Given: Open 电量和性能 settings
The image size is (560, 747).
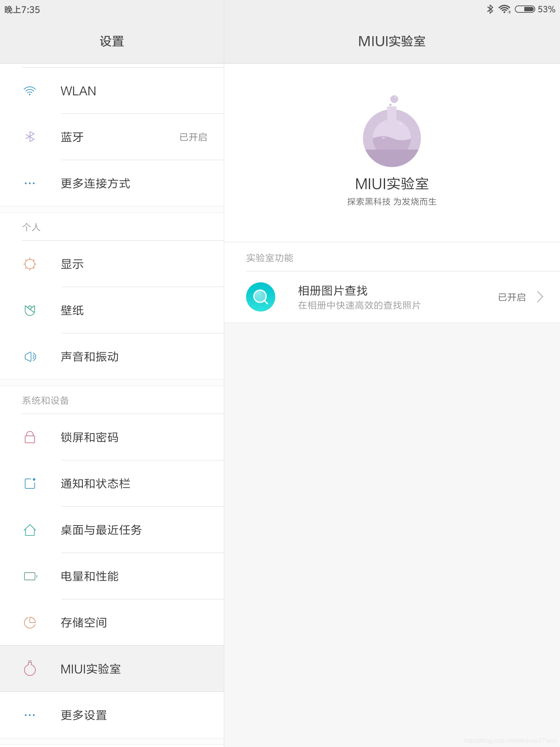Looking at the screenshot, I should [x=112, y=576].
